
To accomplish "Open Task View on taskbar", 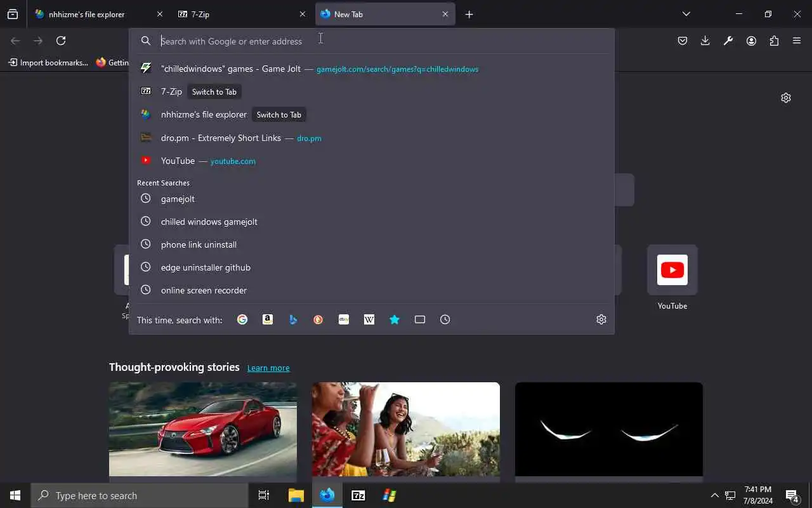I will [264, 495].
